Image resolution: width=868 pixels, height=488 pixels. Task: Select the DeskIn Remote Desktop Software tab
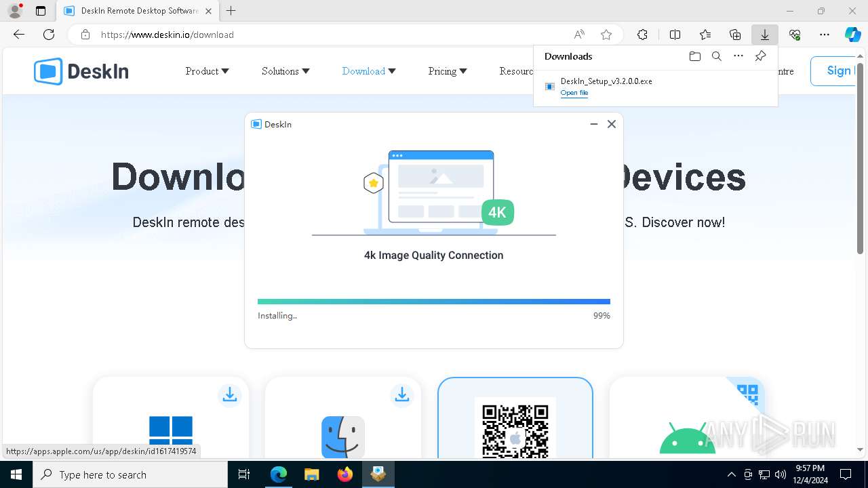coord(138,11)
